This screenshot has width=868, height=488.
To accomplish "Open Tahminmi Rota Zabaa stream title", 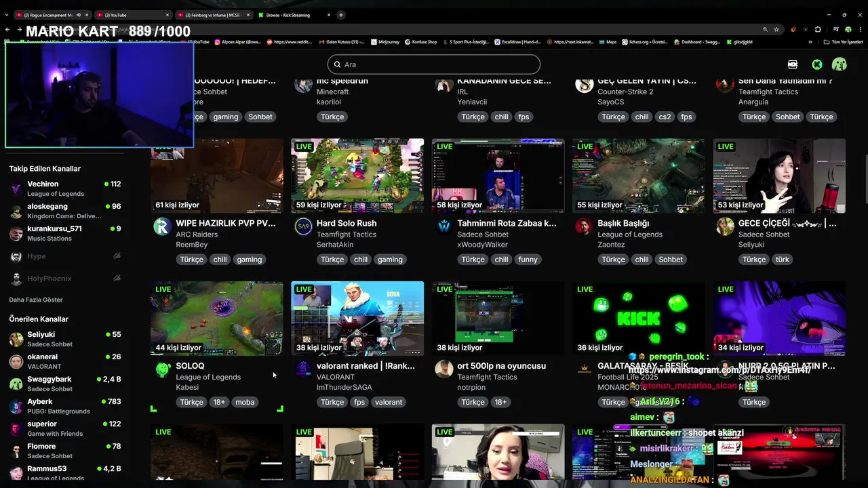I will tap(507, 223).
